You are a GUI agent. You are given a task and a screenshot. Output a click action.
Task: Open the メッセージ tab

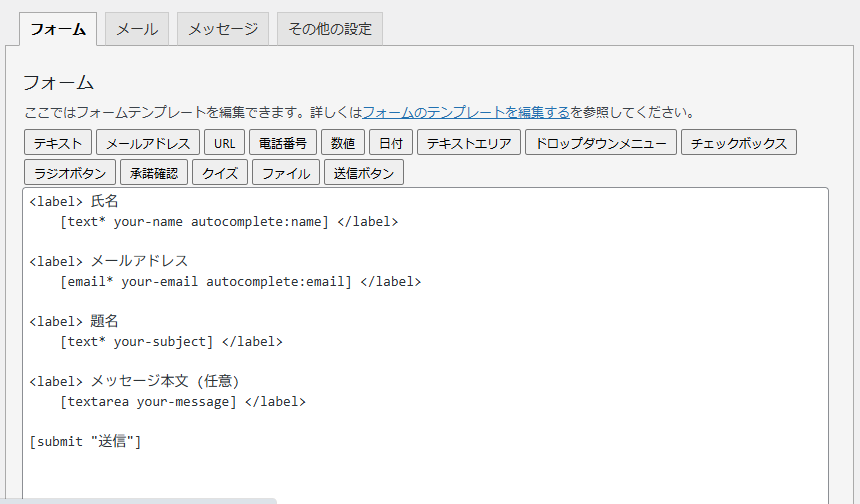pos(223,29)
